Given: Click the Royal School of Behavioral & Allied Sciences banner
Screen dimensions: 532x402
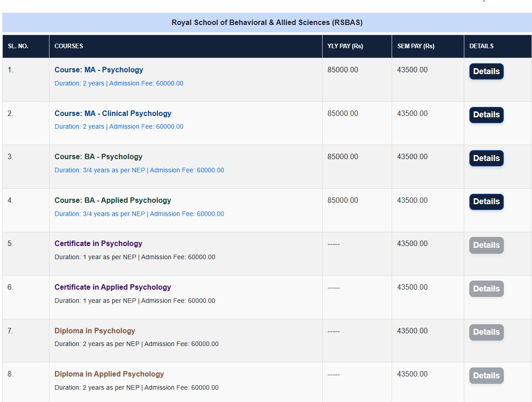Looking at the screenshot, I should tap(267, 23).
